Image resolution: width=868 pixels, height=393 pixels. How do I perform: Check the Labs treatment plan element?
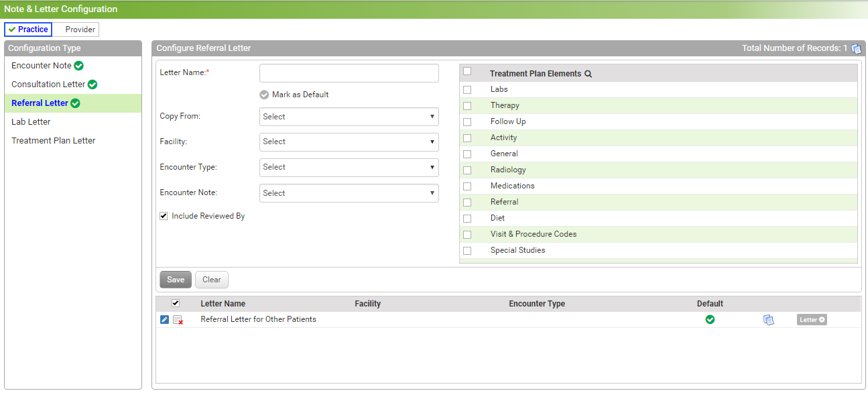(467, 90)
